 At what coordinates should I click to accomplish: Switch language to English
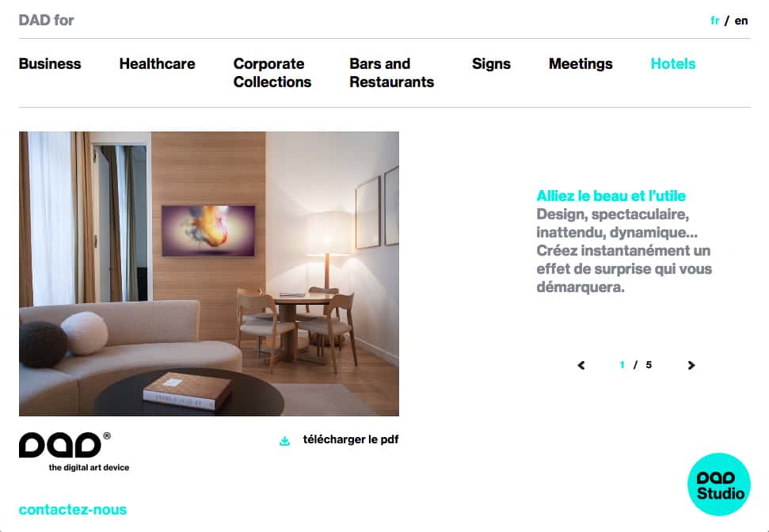[x=741, y=21]
